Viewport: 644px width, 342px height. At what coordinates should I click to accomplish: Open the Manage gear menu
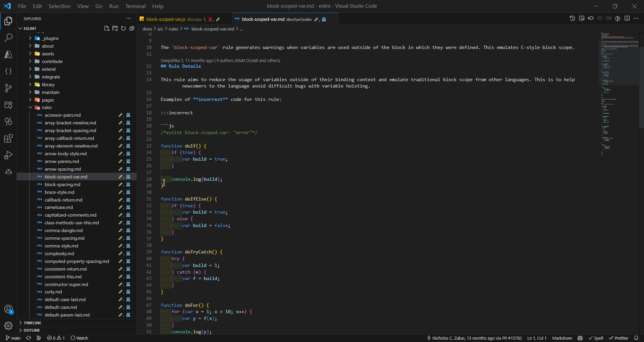8,326
